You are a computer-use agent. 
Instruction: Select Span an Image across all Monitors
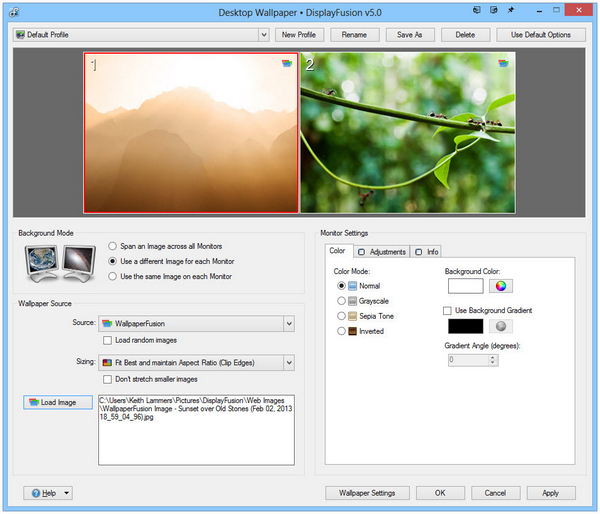coord(112,246)
